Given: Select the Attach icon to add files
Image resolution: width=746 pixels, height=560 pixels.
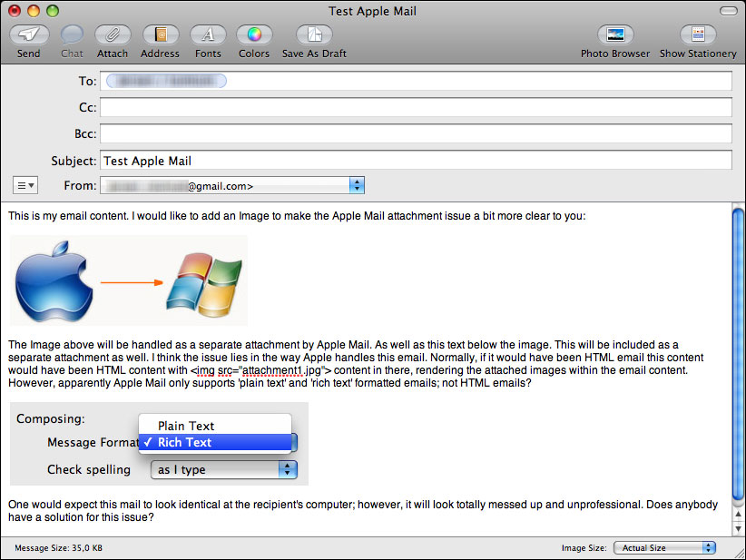Looking at the screenshot, I should (112, 38).
